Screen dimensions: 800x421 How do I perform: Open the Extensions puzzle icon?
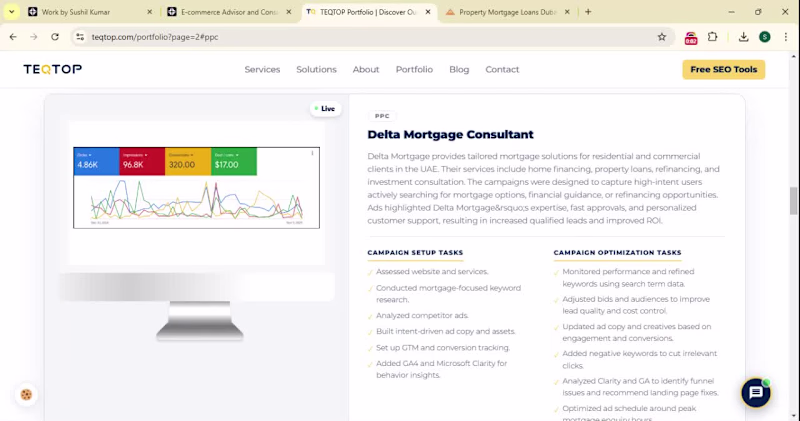point(713,37)
